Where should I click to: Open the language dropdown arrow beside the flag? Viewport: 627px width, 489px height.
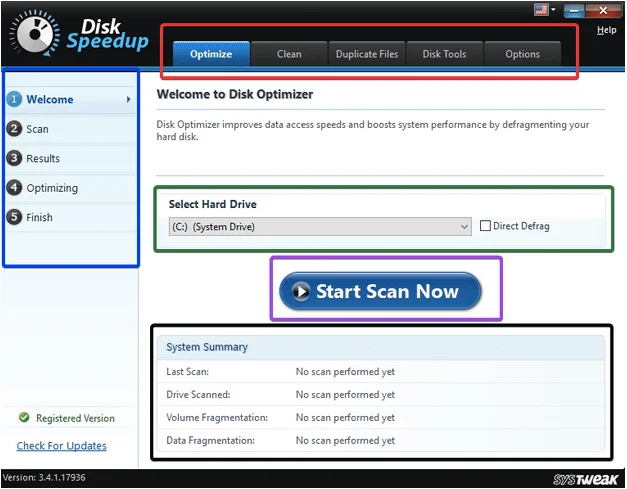pyautogui.click(x=553, y=9)
